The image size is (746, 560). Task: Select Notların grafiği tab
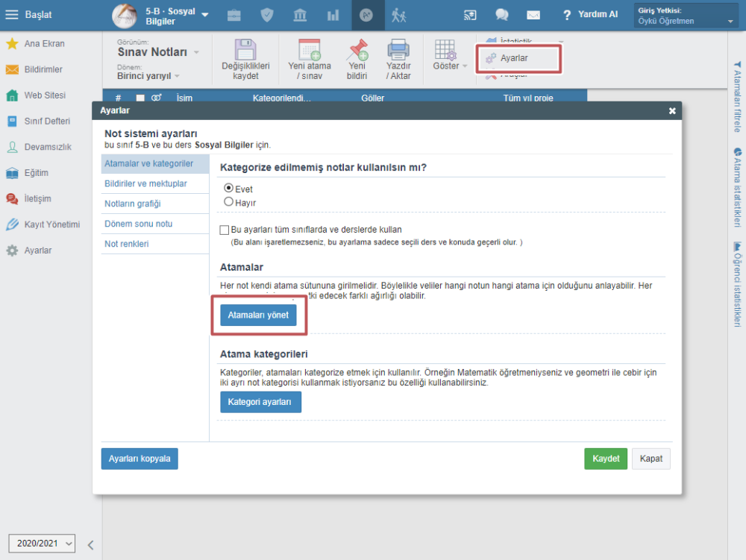(155, 204)
